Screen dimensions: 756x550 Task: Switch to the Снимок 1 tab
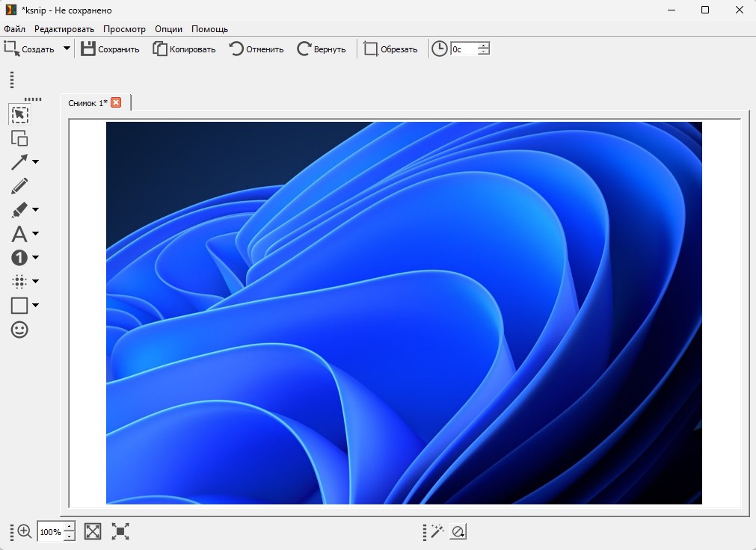tap(87, 102)
